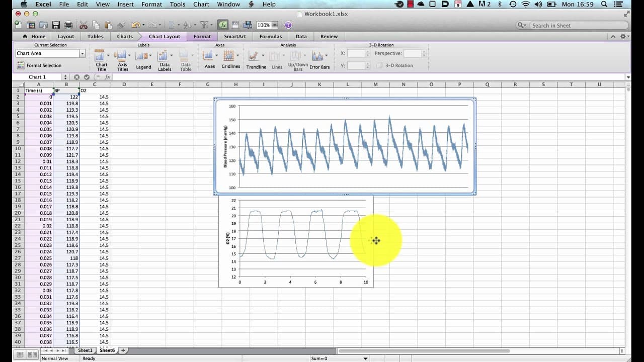Cancel entry with formula bar X icon
Image resolution: width=644 pixels, height=362 pixels.
[77, 77]
